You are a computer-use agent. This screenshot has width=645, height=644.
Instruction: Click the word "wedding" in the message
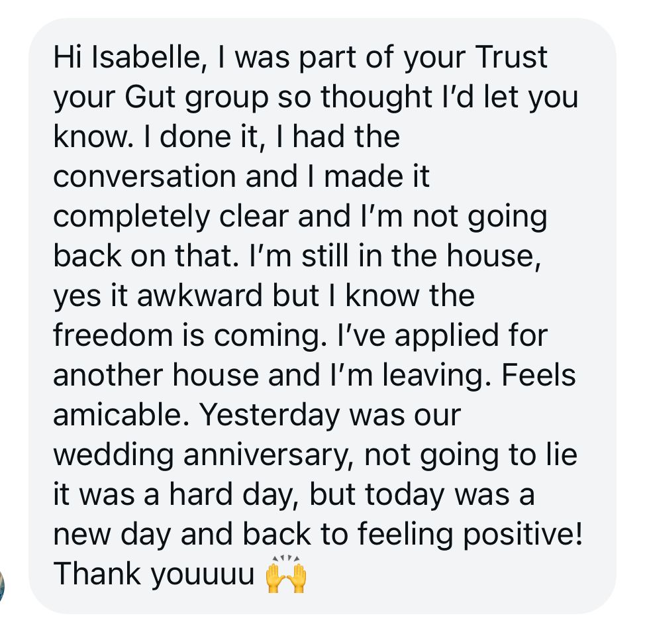pos(113,456)
